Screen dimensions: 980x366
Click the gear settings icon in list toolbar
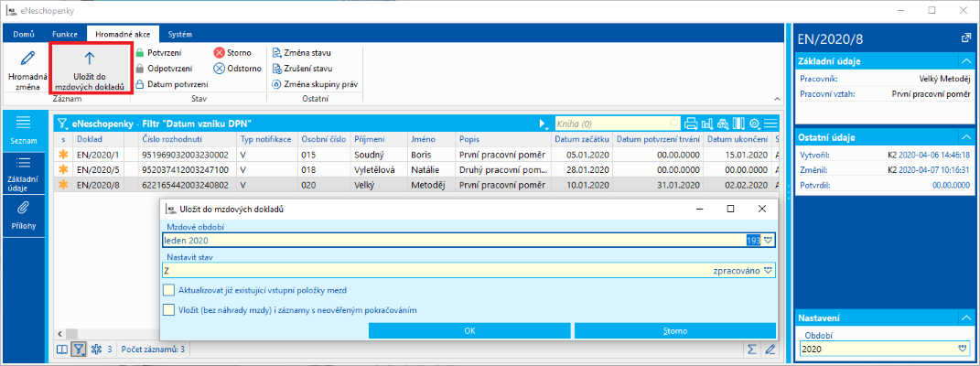click(754, 123)
